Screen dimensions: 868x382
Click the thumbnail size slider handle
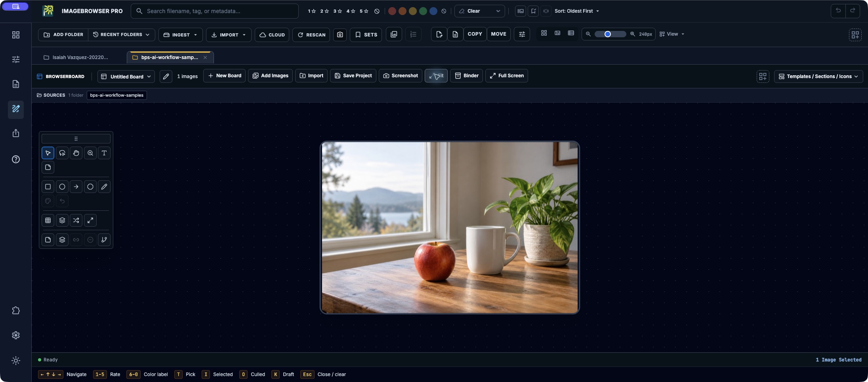point(607,34)
